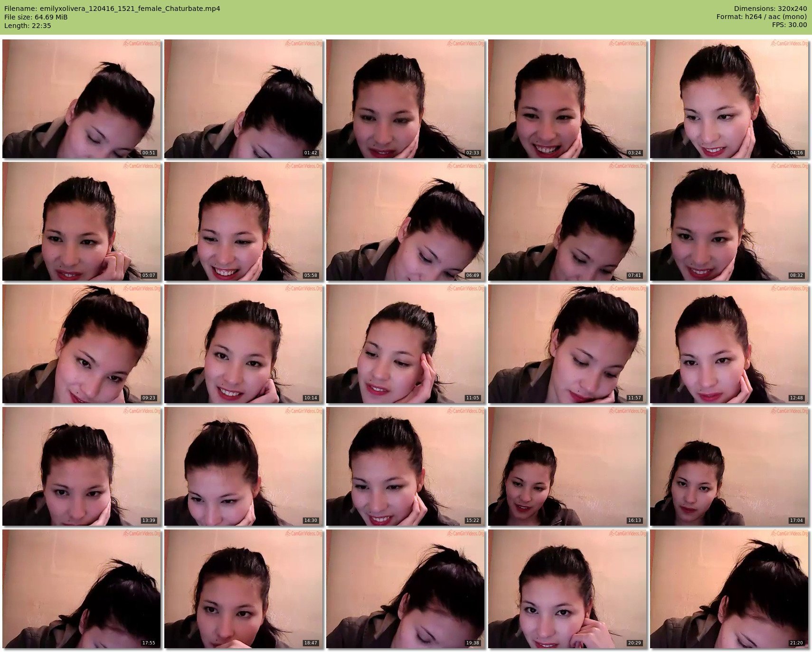The image size is (812, 652).
Task: Click the Dimensions 320x240 text
Action: tap(770, 9)
